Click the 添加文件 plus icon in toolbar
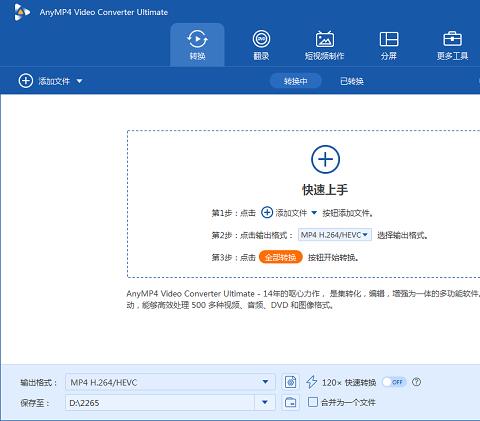Screen dimensions: 480x421 pos(26,81)
